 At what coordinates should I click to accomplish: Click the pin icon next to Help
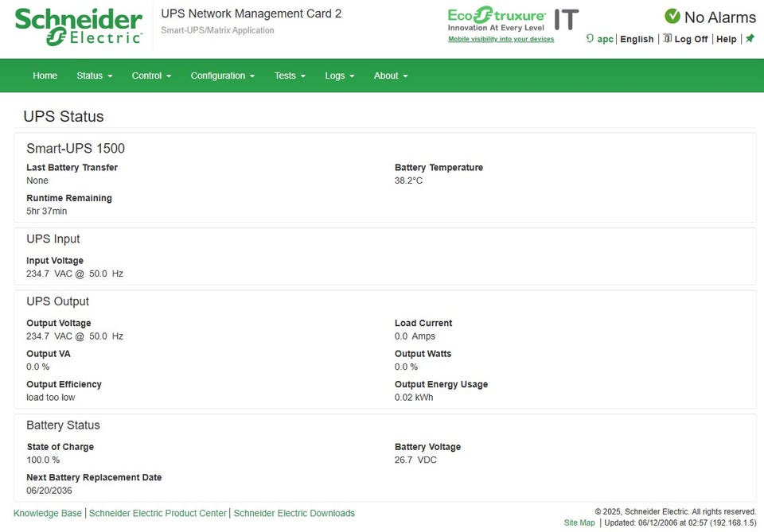coord(750,38)
